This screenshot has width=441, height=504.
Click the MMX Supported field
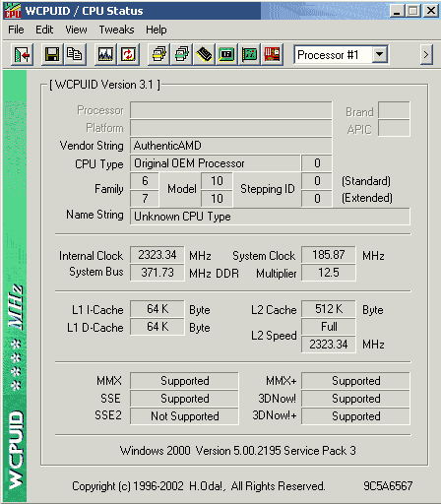tap(184, 381)
